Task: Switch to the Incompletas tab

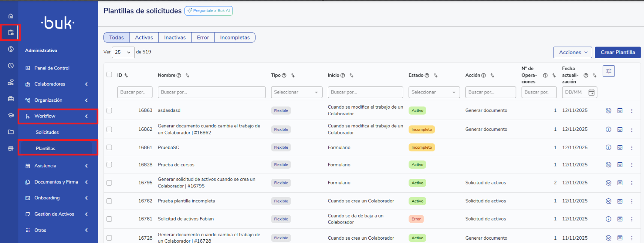Action: tap(235, 38)
